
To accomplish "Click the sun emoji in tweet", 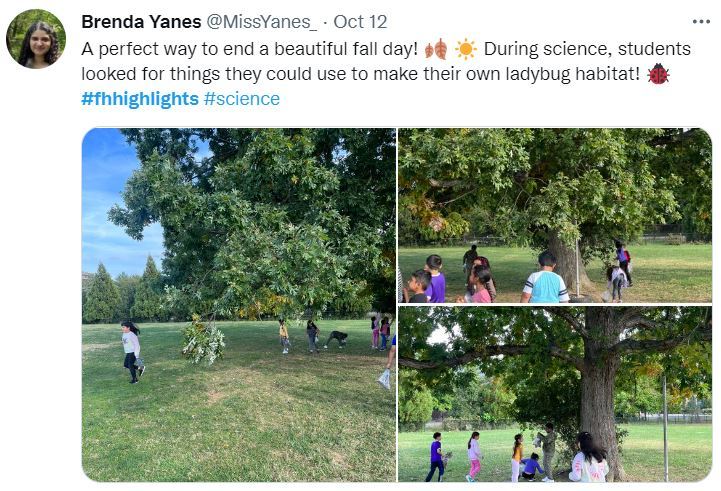I will (x=466, y=49).
